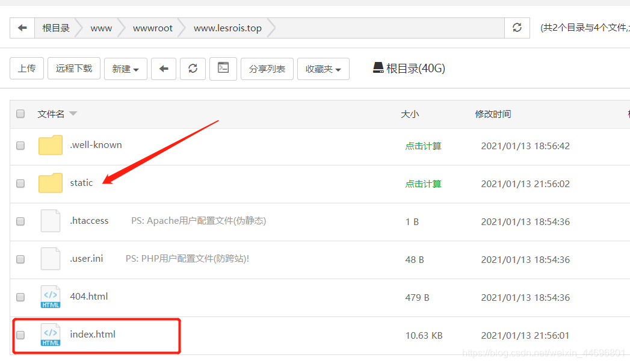Expand the 新建 dropdown
630x364 pixels.
point(125,69)
